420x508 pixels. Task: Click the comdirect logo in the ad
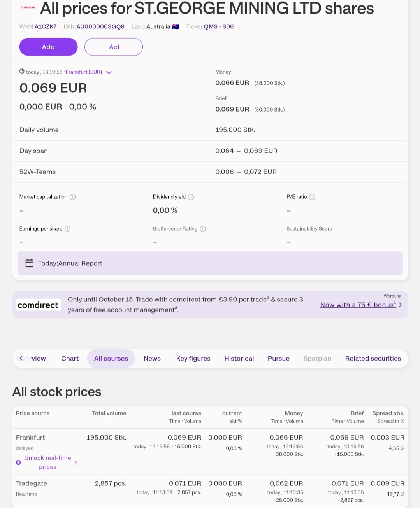click(38, 305)
